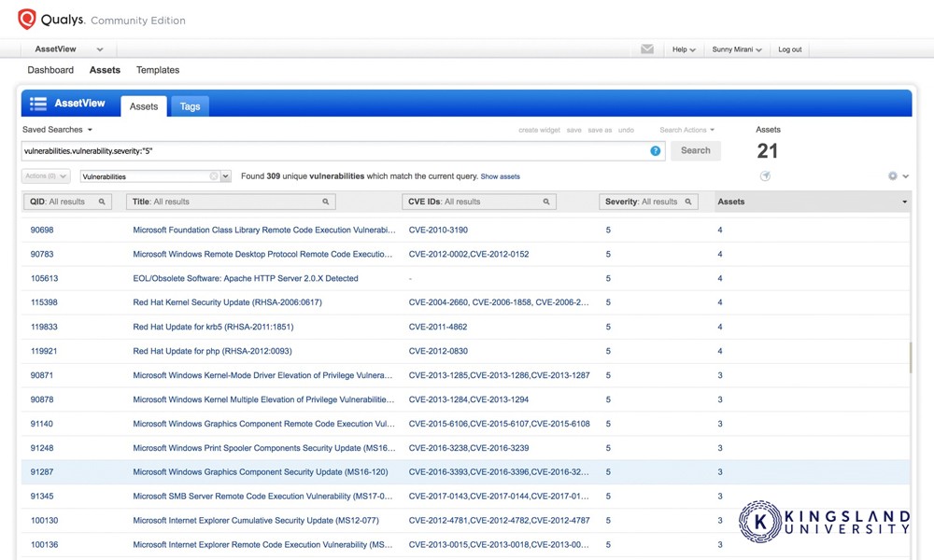This screenshot has height=560, width=934.
Task: Click the Search button
Action: point(696,150)
